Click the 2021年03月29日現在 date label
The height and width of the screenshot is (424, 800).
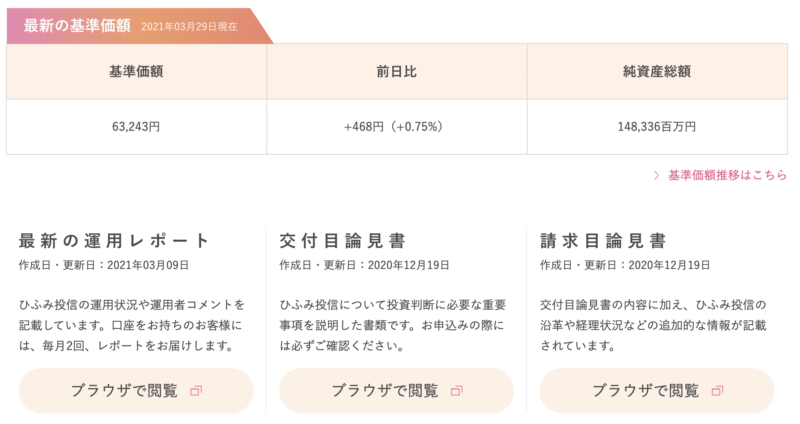189,27
